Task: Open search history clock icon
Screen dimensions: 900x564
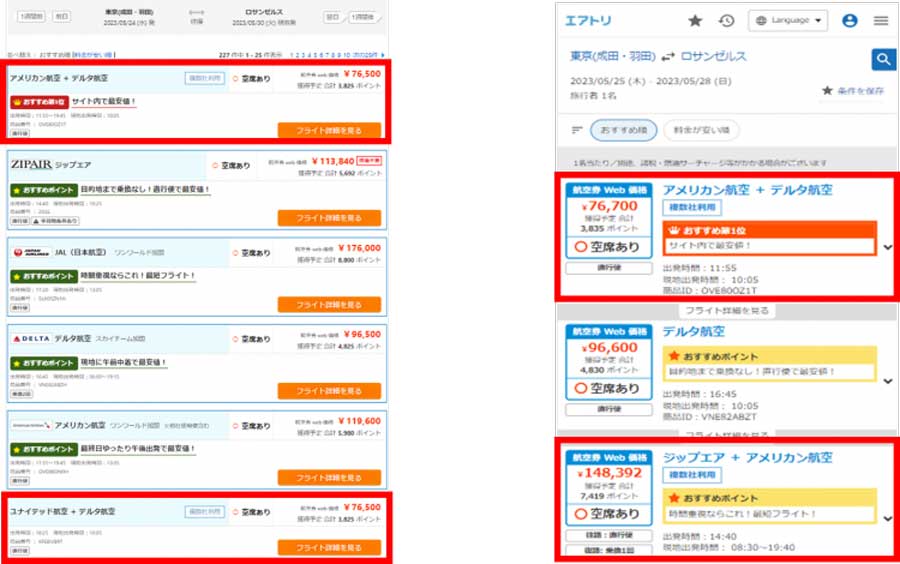Action: [727, 21]
